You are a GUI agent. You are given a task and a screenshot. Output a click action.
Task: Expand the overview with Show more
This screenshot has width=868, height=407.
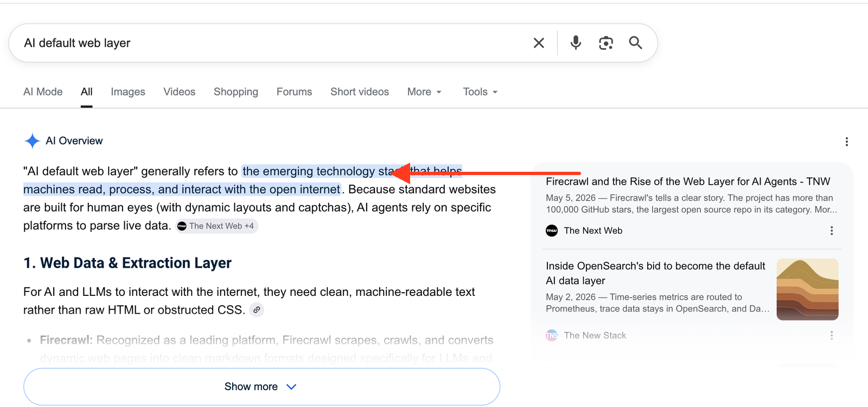(261, 386)
